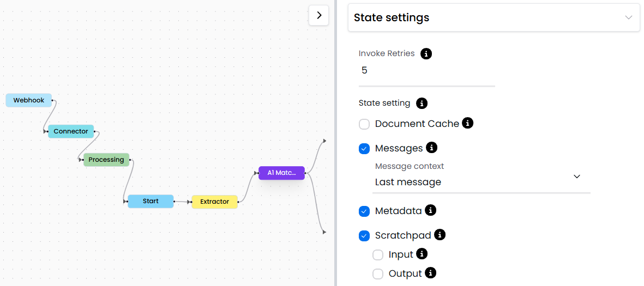Collapse the State settings section

tap(629, 17)
